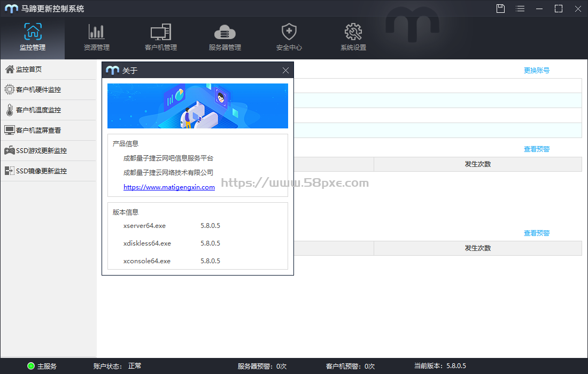Click the house icon beside 监控首页
The width and height of the screenshot is (588, 374).
point(10,69)
